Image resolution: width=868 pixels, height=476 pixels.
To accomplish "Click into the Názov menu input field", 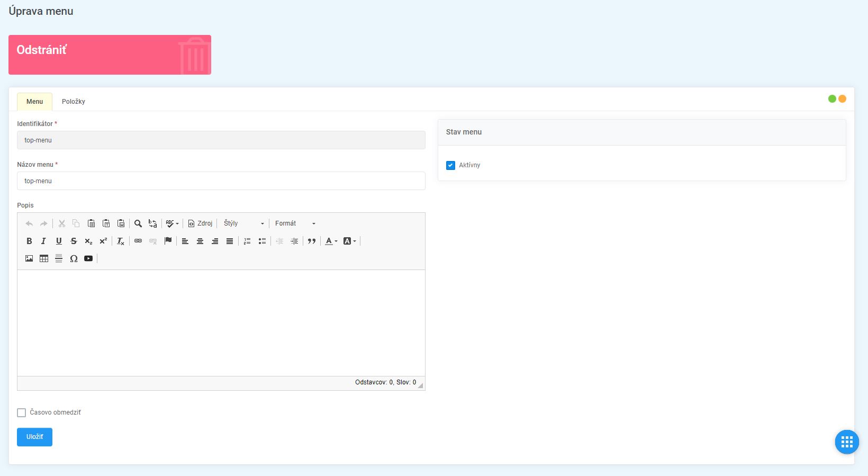I will pos(221,181).
